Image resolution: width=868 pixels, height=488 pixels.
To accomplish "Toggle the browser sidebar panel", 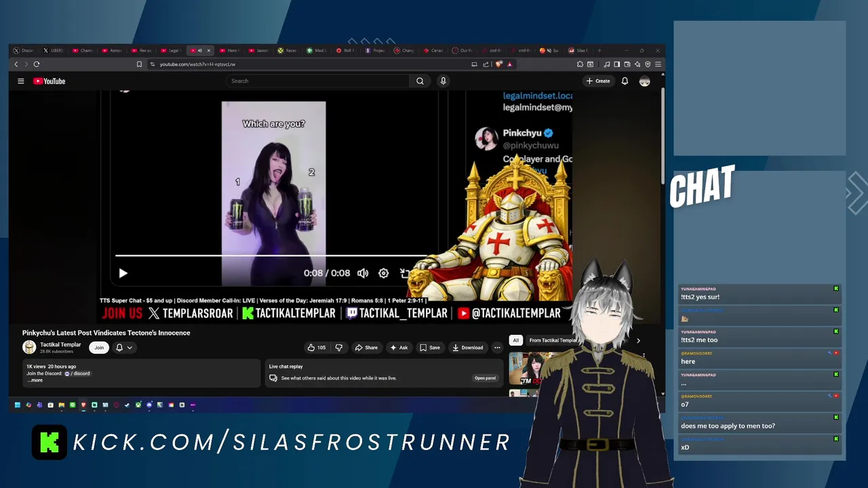I will (616, 64).
